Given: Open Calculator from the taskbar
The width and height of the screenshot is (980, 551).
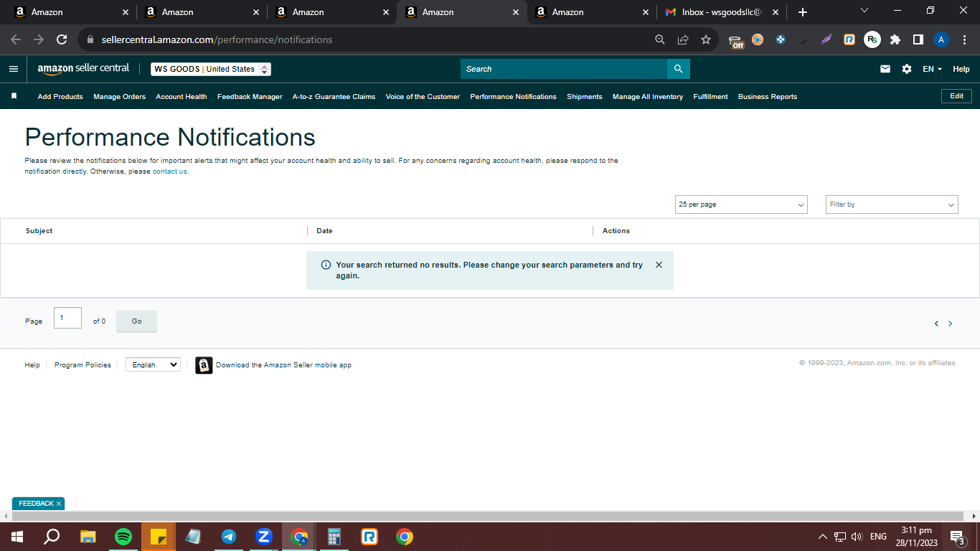Looking at the screenshot, I should pos(334,537).
